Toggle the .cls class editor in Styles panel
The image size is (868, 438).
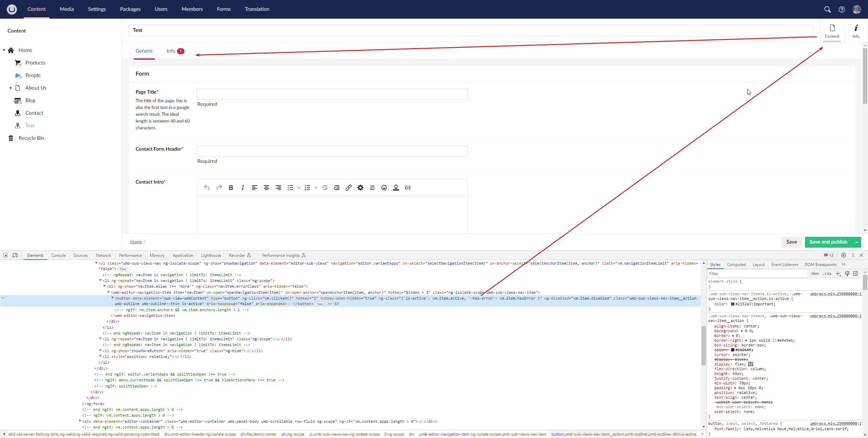pyautogui.click(x=827, y=273)
